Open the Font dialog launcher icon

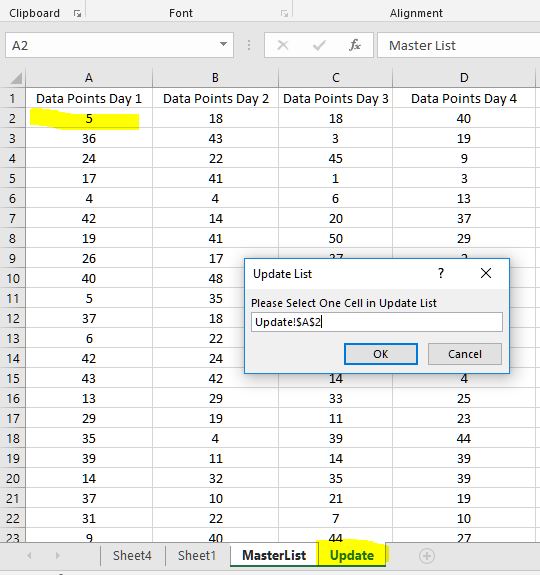[x=284, y=14]
